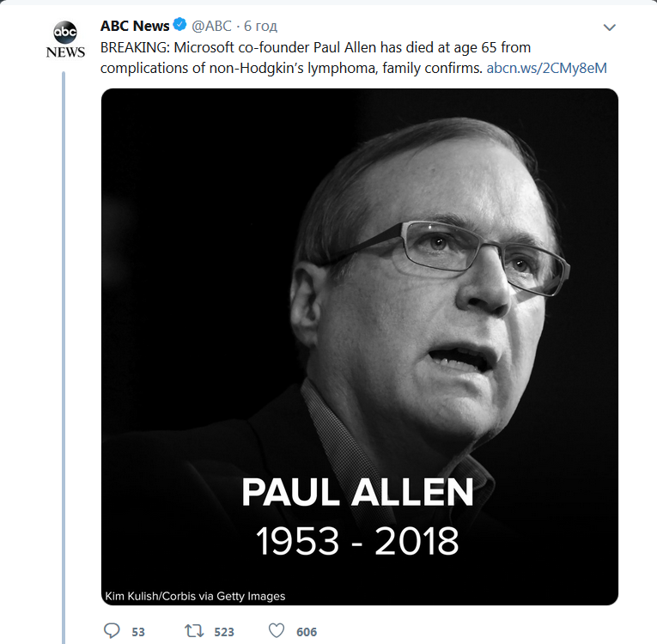This screenshot has height=644, width=657.
Task: Click the vertical thread line below avatar
Action: click(x=64, y=343)
